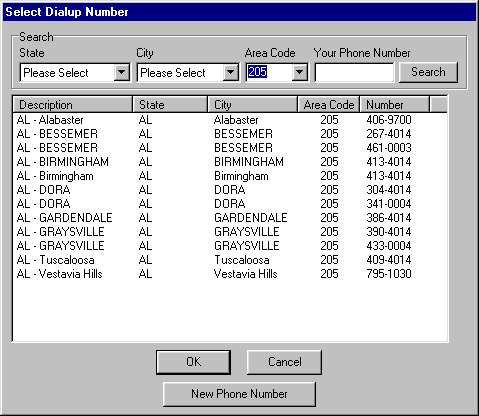Viewport: 479px width, 416px height.
Task: Click the OK button
Action: point(193,362)
